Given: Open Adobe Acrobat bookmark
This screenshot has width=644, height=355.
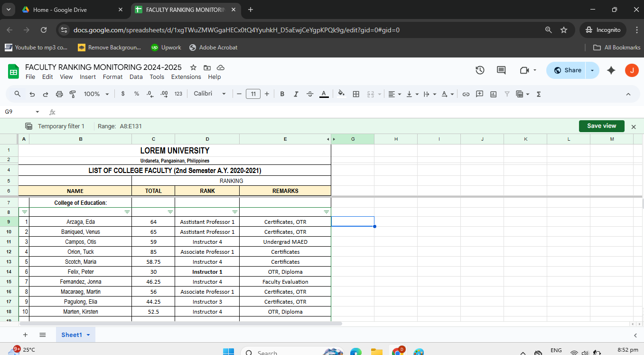Looking at the screenshot, I should coord(213,48).
